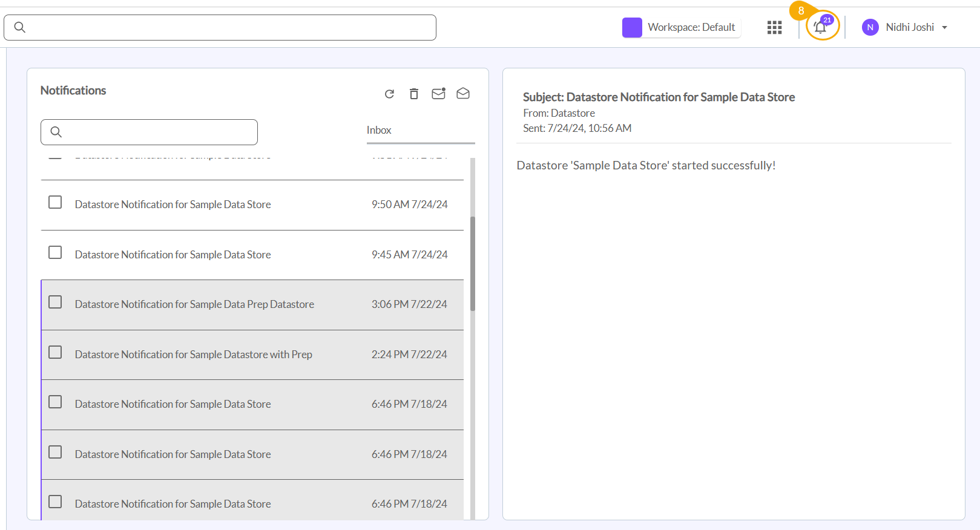Click the notifications list vertical scrollbar
This screenshot has width=980, height=530.
tap(473, 264)
